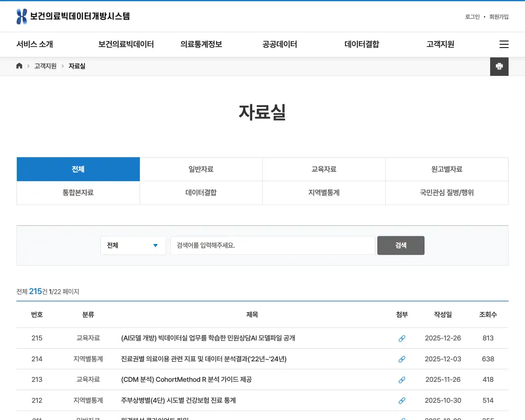This screenshot has width=525, height=420.
Task: Click the 번호 column header
Action: point(37,315)
